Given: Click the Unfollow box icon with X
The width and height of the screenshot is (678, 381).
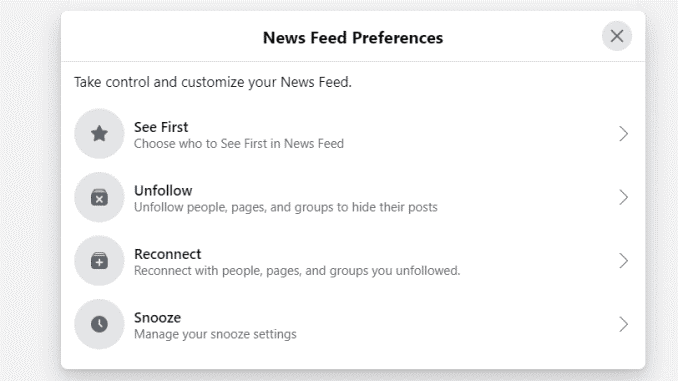Looking at the screenshot, I should pyautogui.click(x=99, y=197).
